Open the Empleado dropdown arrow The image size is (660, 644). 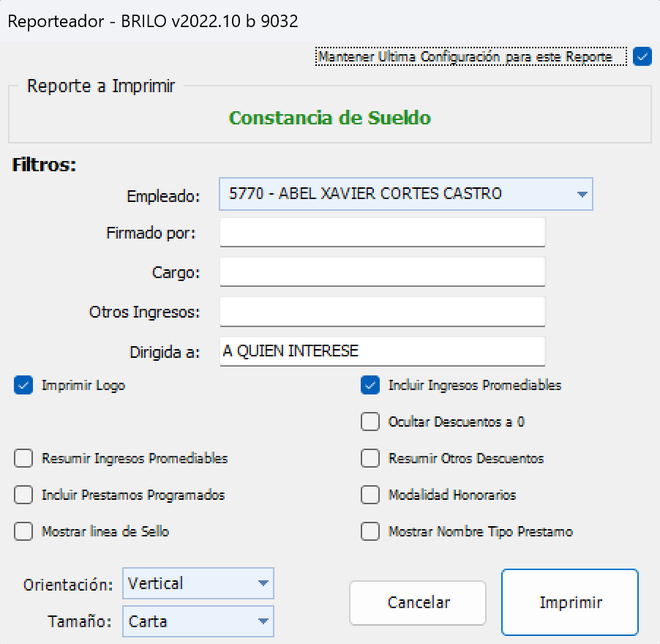point(582,194)
